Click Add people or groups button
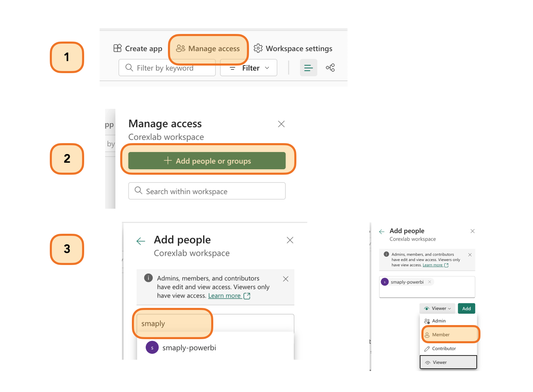The height and width of the screenshot is (392, 533). click(x=207, y=161)
